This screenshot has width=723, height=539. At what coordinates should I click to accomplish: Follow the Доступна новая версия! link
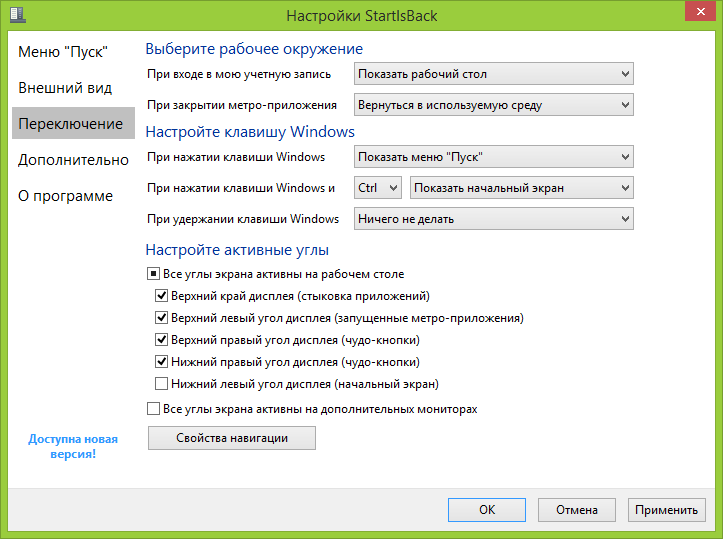73,446
